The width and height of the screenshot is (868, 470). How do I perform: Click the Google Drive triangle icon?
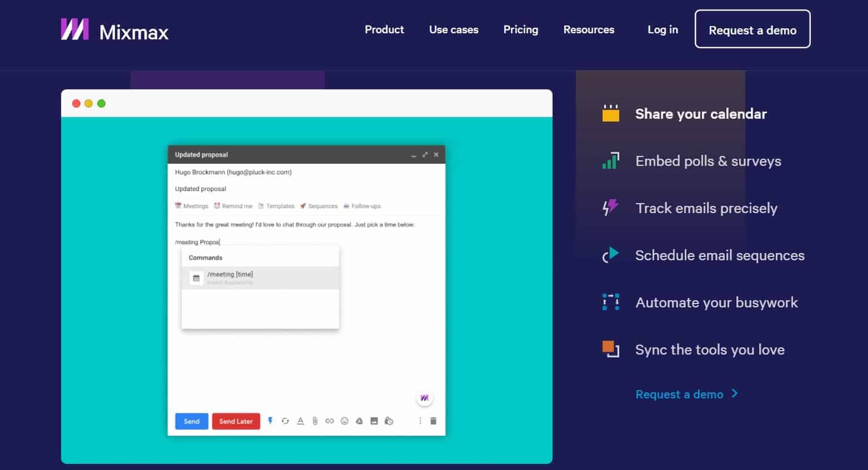coord(359,421)
